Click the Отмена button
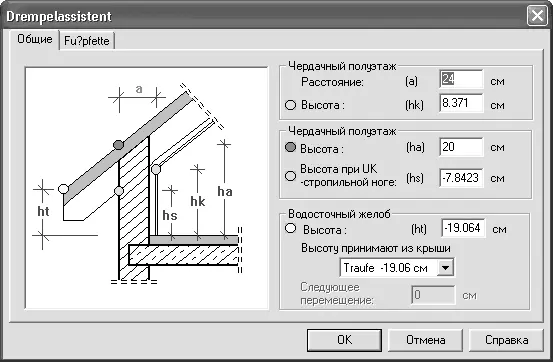553x362 pixels. [x=425, y=340]
